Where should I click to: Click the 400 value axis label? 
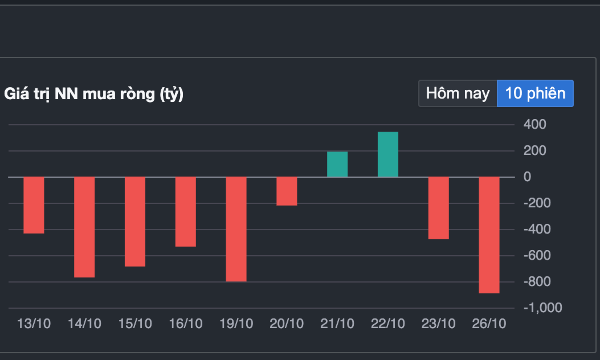pyautogui.click(x=535, y=124)
